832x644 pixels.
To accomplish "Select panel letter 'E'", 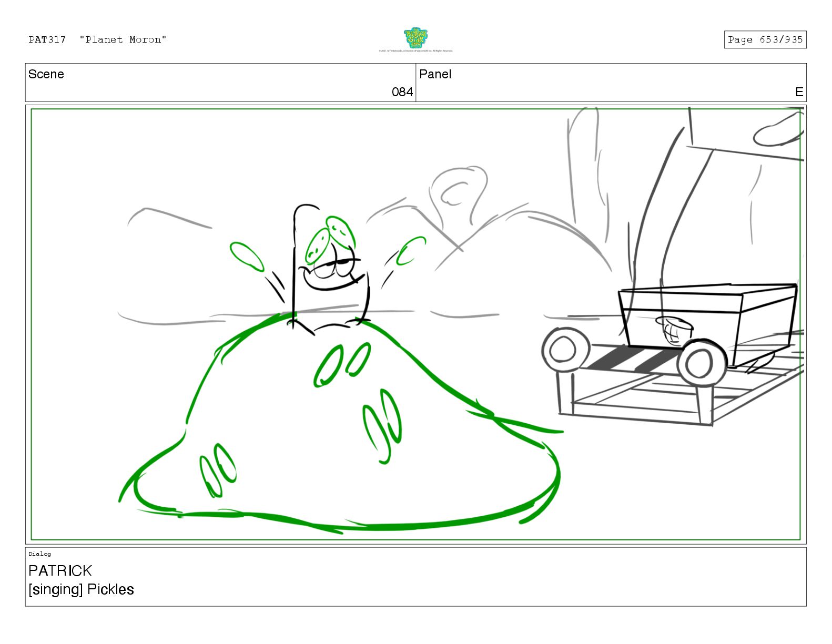I will (799, 92).
